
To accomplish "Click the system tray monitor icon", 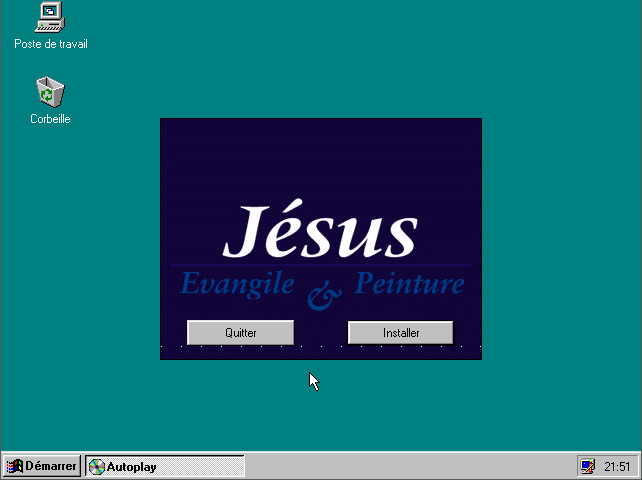I will 587,467.
